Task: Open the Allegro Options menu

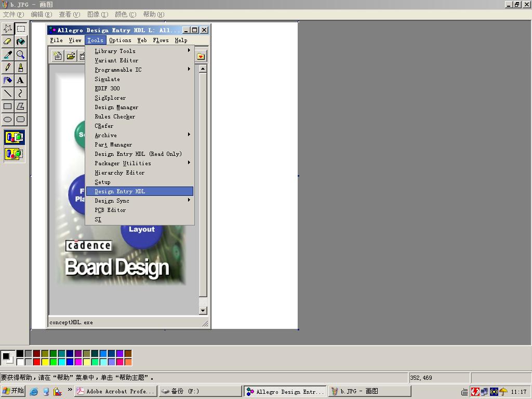Action: coord(120,40)
